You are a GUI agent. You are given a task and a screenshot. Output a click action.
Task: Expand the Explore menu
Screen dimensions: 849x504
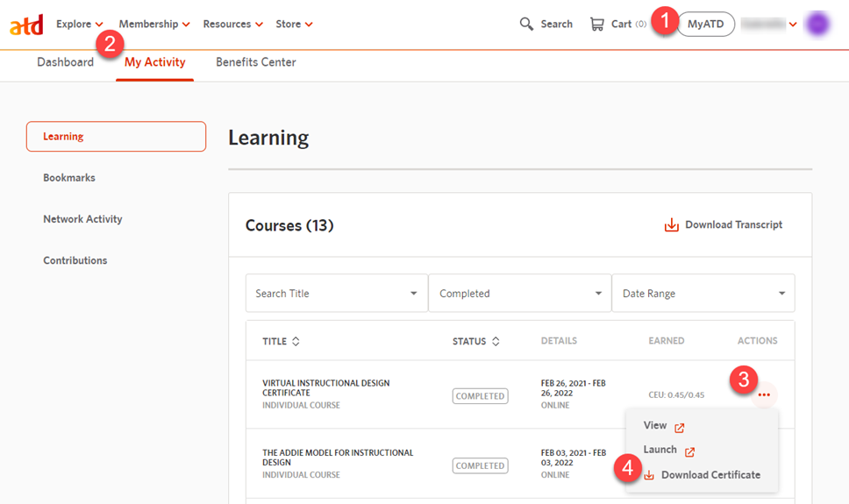(79, 24)
